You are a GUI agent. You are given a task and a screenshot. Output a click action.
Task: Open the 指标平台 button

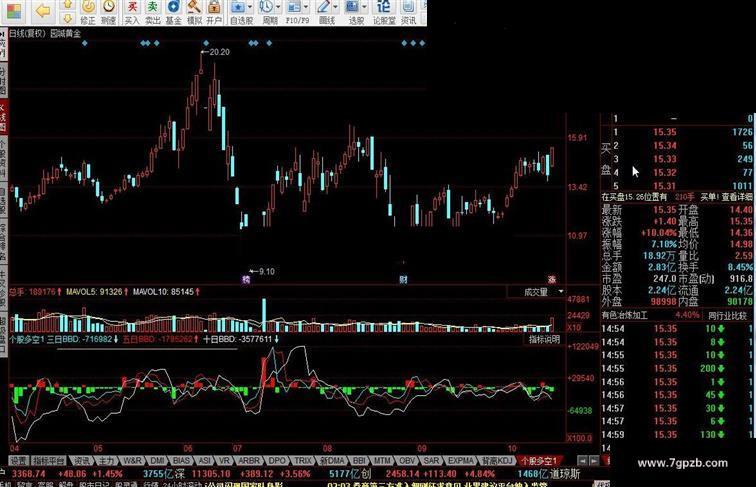(48, 461)
